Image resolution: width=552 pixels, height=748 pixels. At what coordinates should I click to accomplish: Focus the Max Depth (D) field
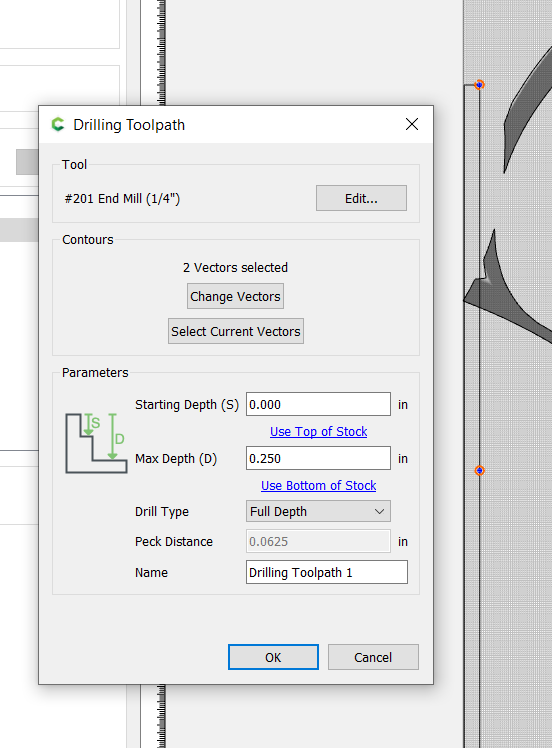click(x=318, y=458)
